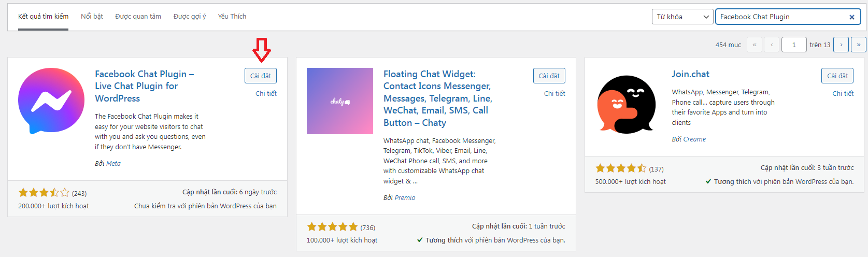Switch to Nổi bật tab
The height and width of the screenshot is (257, 868).
[92, 17]
